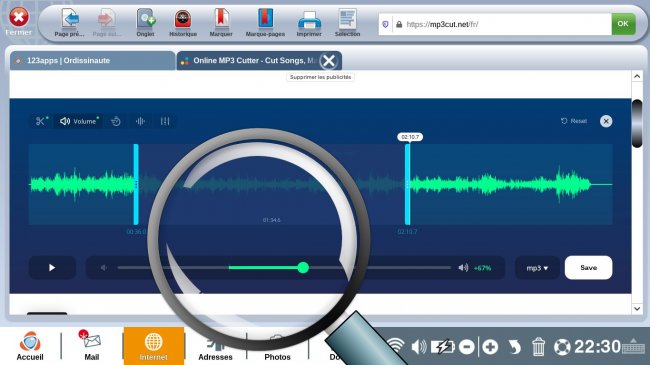The height and width of the screenshot is (365, 650).
Task: Switch to 123apps | Ordissinaute tab
Action: (92, 61)
